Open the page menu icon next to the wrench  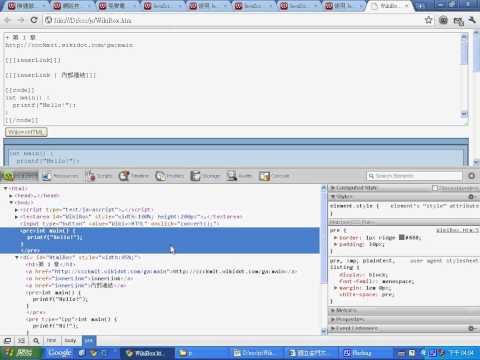458,21
